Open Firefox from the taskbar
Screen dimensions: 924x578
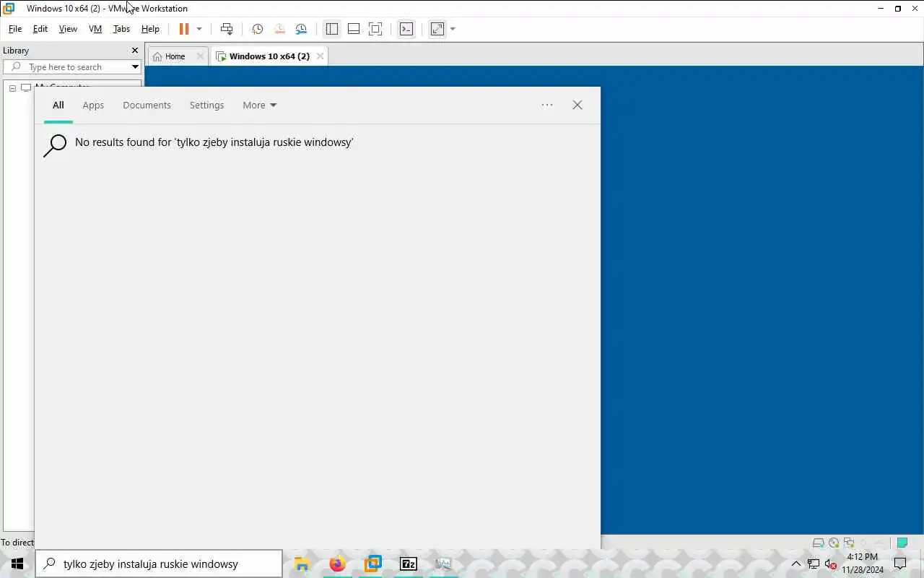click(337, 564)
